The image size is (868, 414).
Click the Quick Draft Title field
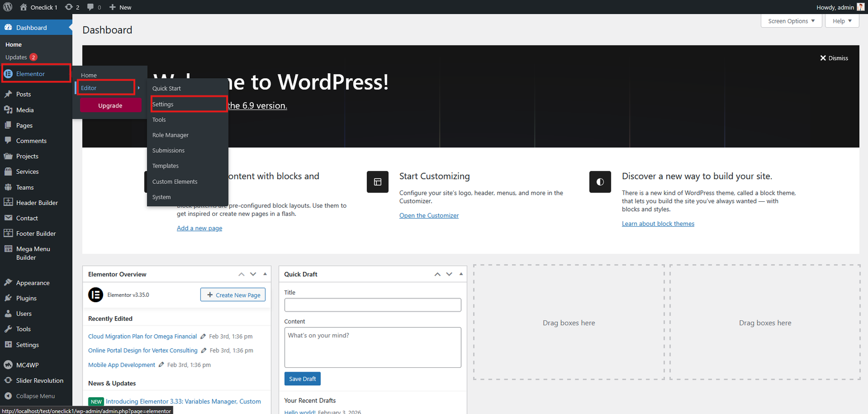tap(372, 305)
